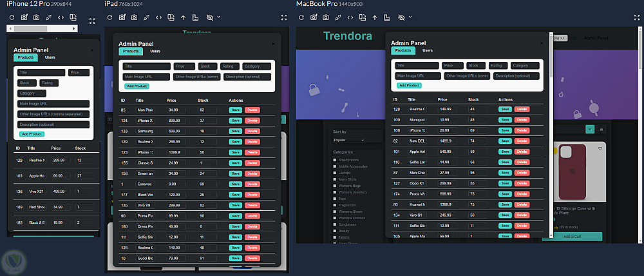
Task: Click the iPhone preview horizontal scrollbar
Action: [x=43, y=29]
